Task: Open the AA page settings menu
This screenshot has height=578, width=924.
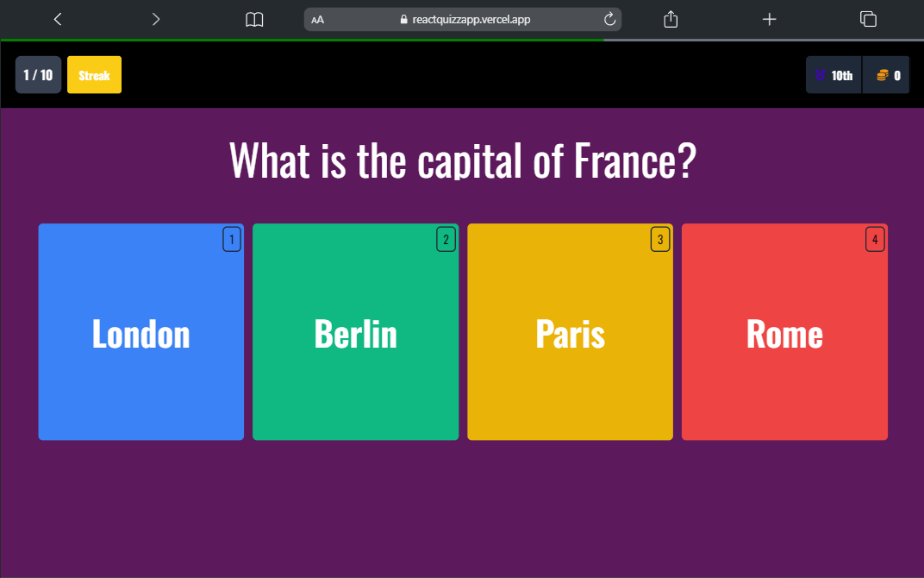Action: (318, 19)
